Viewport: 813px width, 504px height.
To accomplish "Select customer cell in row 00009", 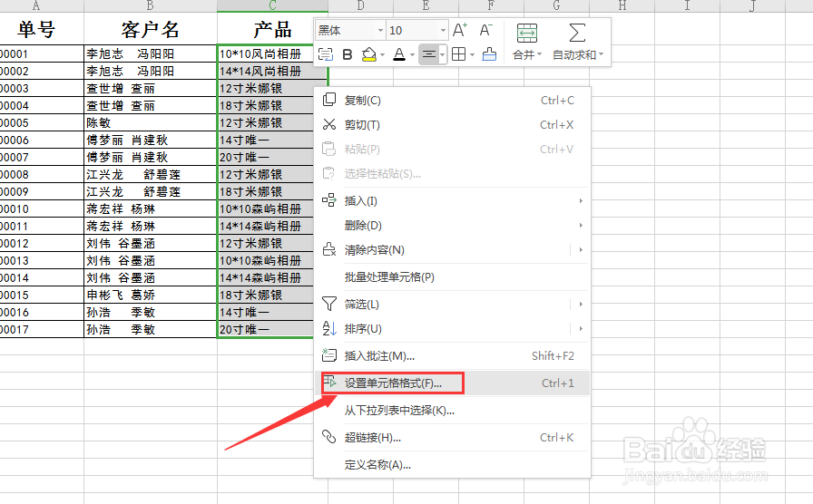I will [x=151, y=191].
